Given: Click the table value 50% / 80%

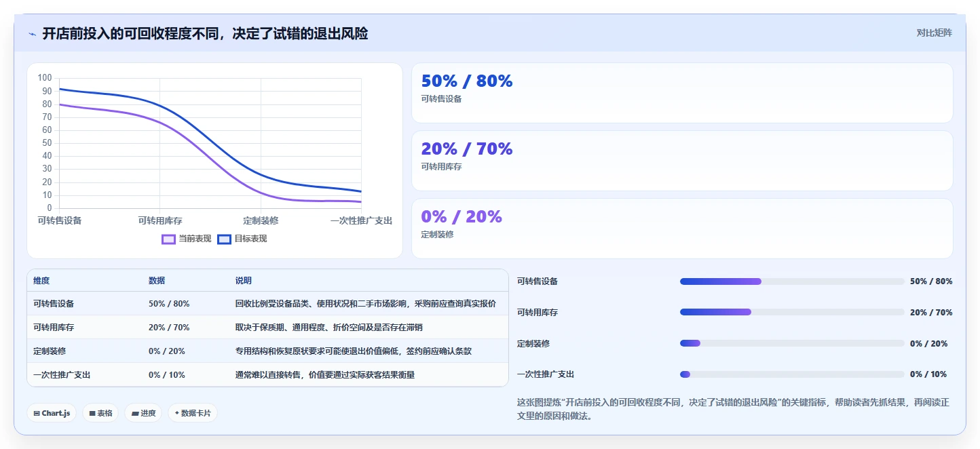Looking at the screenshot, I should [169, 304].
